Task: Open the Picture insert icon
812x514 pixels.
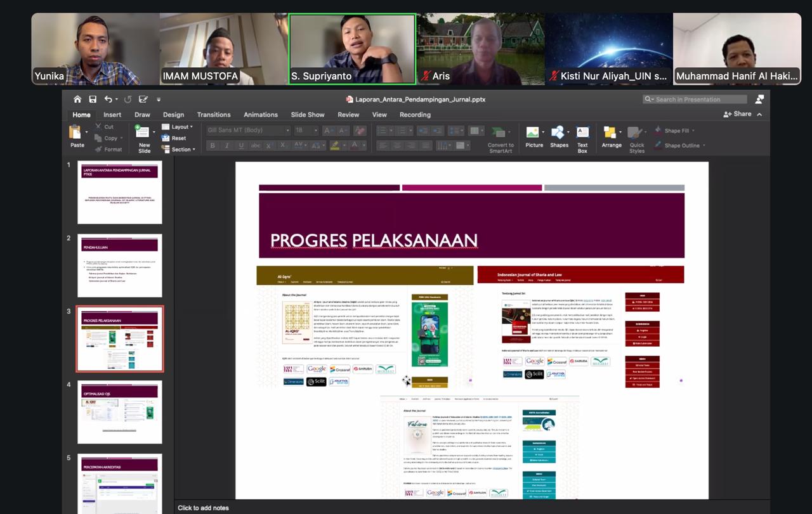Action: point(534,132)
